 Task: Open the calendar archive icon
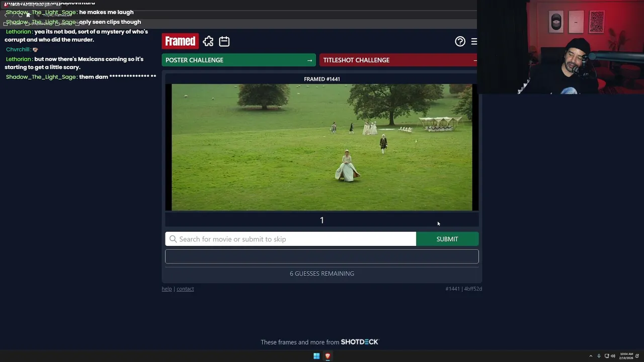click(x=224, y=41)
